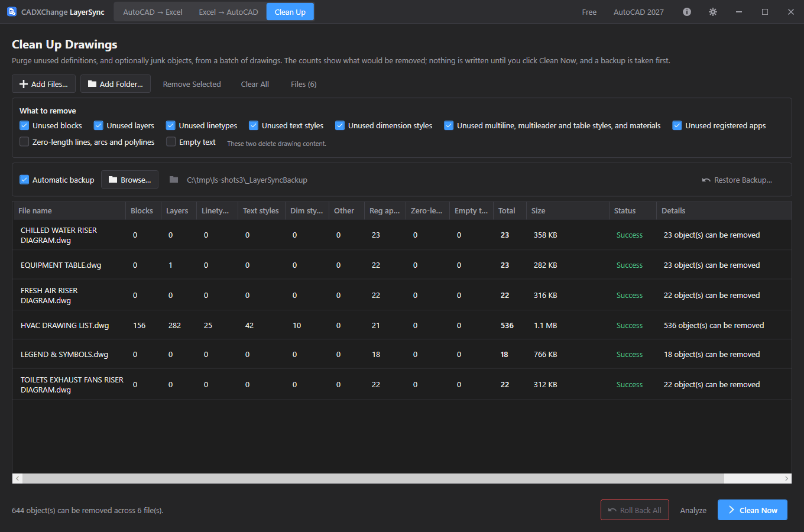Click the C:\tmp\ls-shots3\_LayerSyncBackup path

(x=247, y=180)
